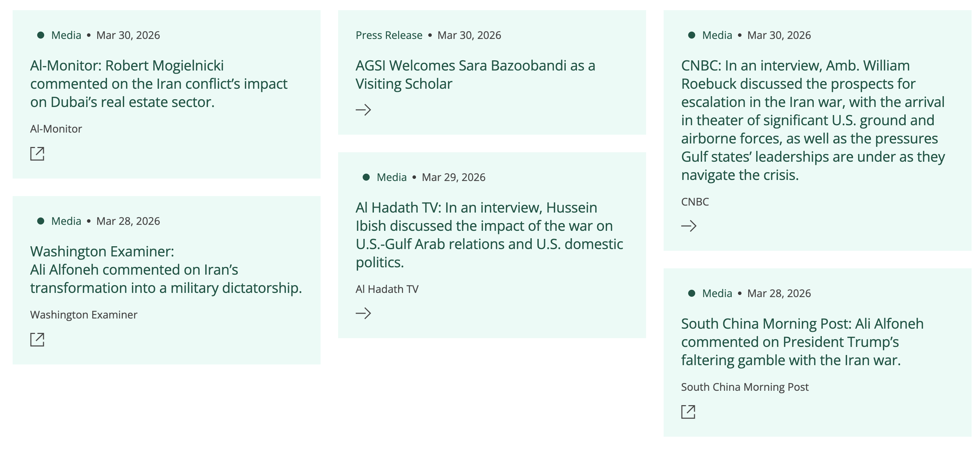This screenshot has height=456, width=980.
Task: Click Media label on Mar 29 card
Action: point(391,177)
